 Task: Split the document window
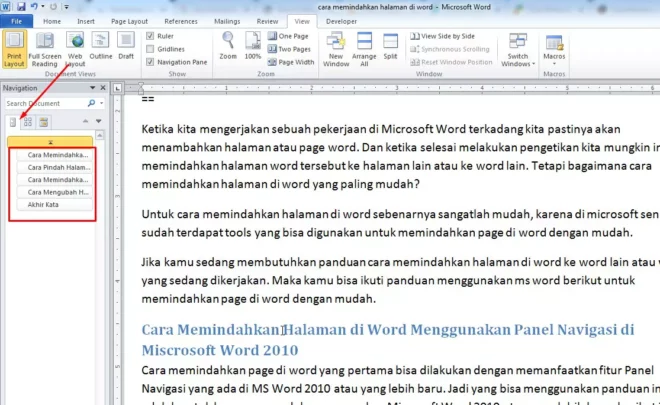click(x=390, y=46)
